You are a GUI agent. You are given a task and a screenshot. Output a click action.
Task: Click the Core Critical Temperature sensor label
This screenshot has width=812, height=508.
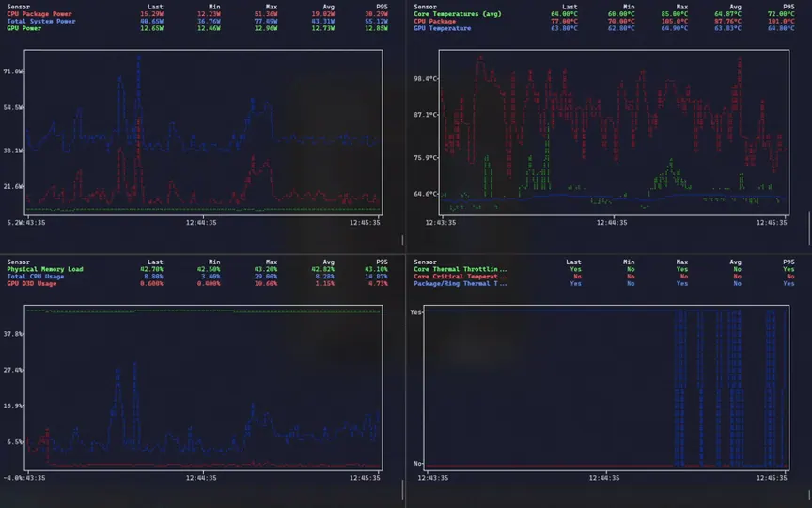pos(460,277)
